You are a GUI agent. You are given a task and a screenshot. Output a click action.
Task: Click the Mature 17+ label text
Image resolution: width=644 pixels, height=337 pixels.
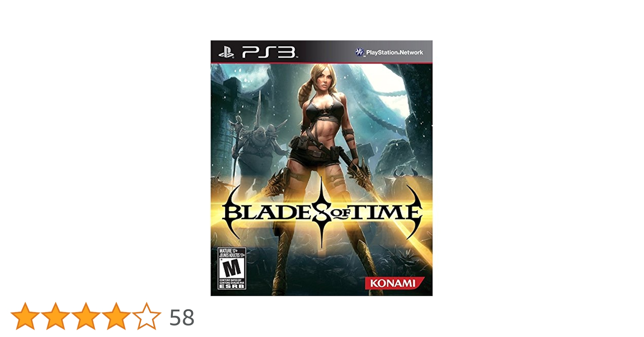tap(229, 251)
